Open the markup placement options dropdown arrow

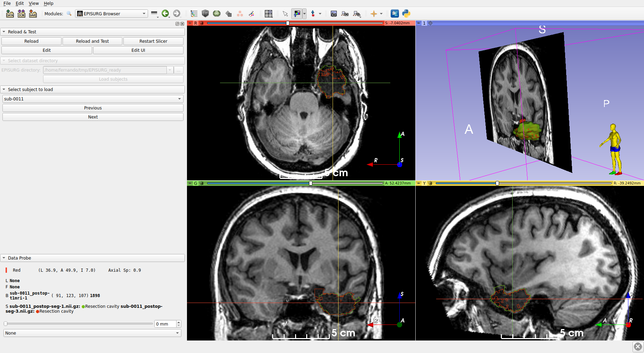[320, 14]
